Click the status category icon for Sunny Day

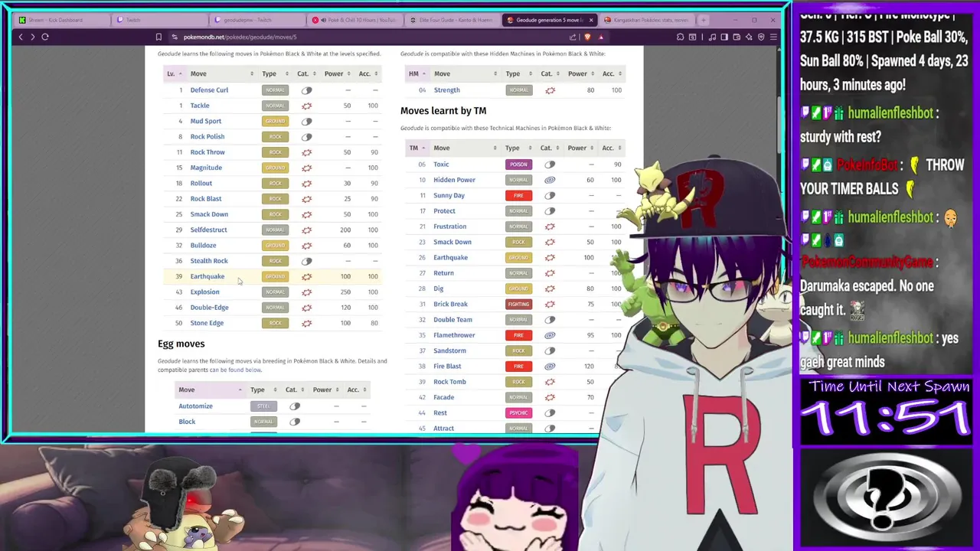[550, 195]
